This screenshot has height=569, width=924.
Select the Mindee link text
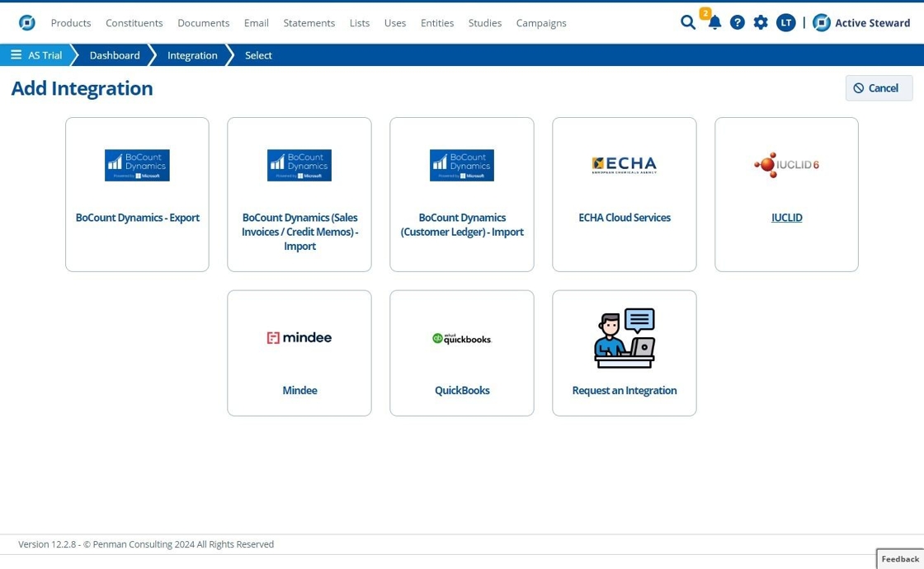[299, 390]
